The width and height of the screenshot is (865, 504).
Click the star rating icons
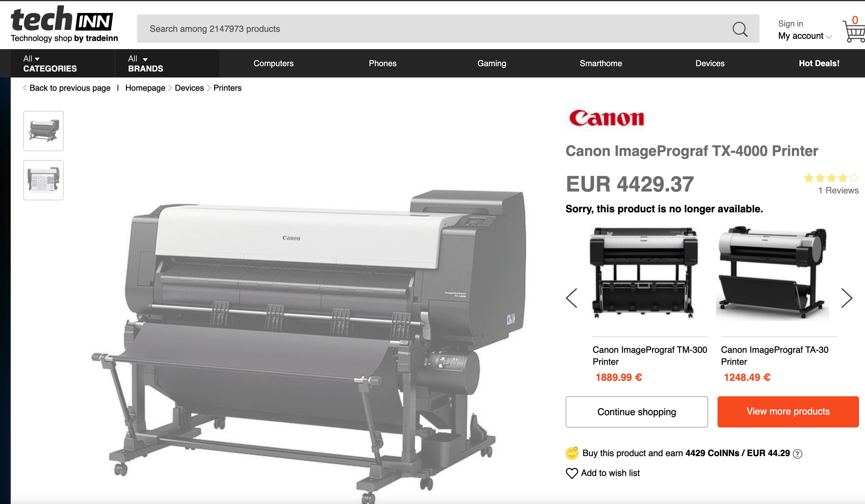click(x=831, y=178)
